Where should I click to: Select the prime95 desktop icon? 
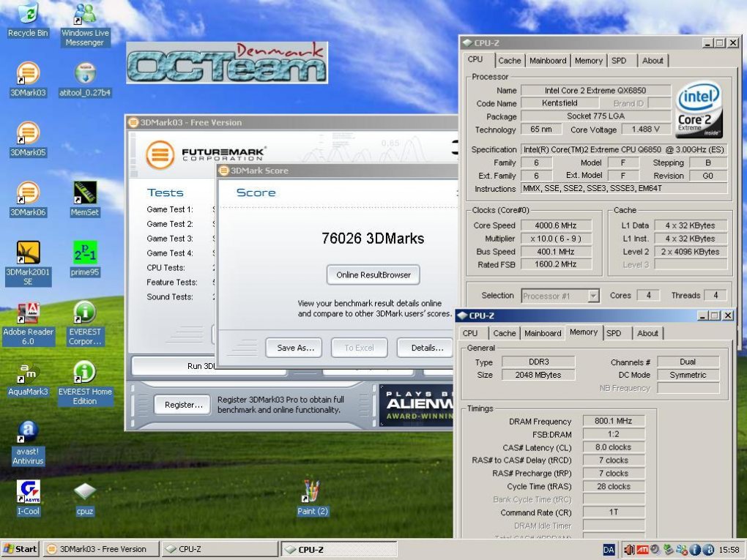[x=85, y=258]
